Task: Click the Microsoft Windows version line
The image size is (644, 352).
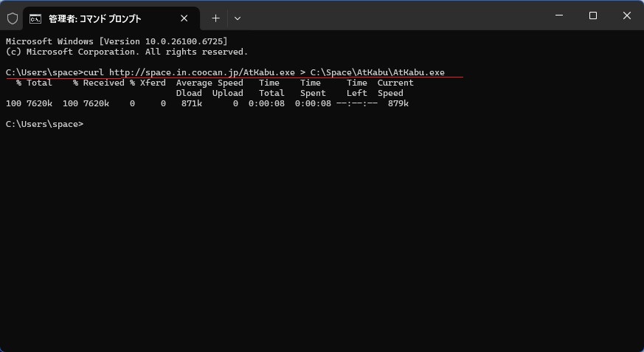Action: 117,41
